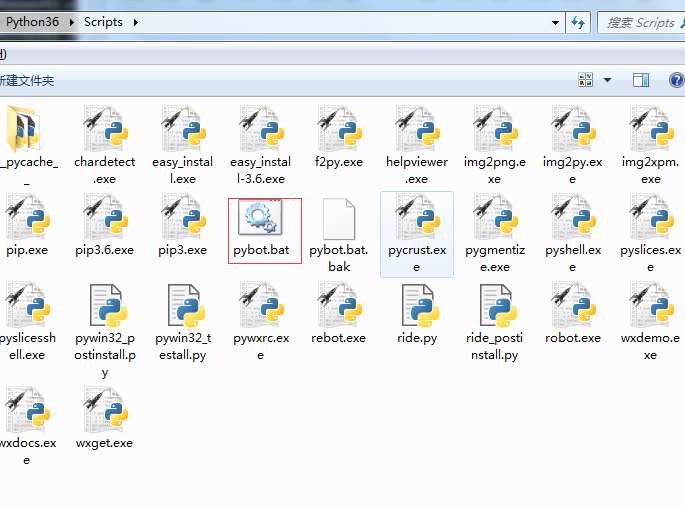Click the ride.py file name label
The image size is (685, 508).
point(417,338)
